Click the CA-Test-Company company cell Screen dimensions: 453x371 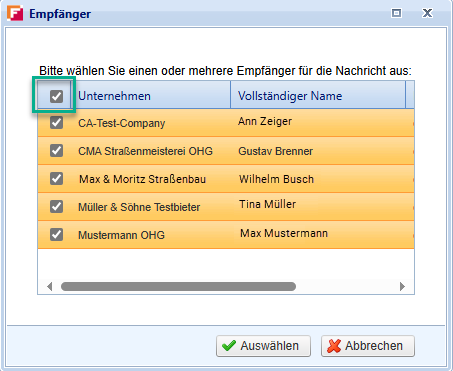(x=151, y=123)
